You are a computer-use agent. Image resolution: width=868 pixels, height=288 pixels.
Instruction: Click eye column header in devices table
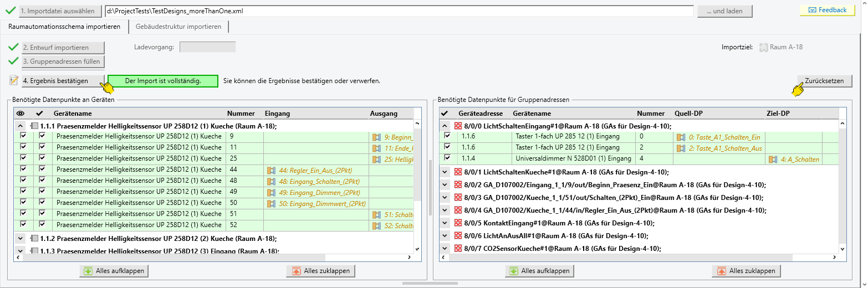(x=21, y=114)
